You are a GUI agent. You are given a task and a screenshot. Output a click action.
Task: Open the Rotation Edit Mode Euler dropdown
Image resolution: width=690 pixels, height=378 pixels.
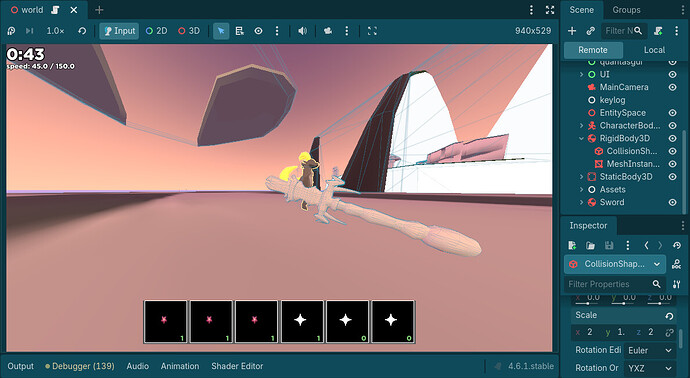(x=650, y=350)
